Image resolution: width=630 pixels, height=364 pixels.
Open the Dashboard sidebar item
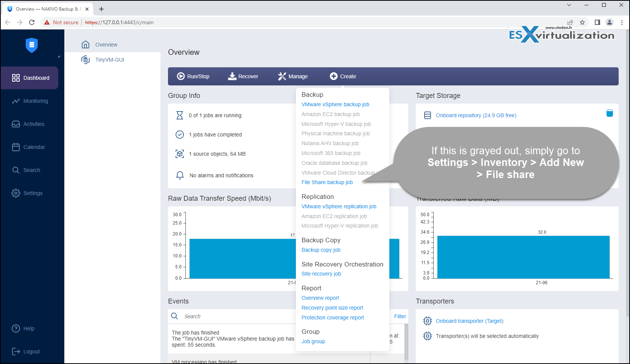[x=30, y=78]
